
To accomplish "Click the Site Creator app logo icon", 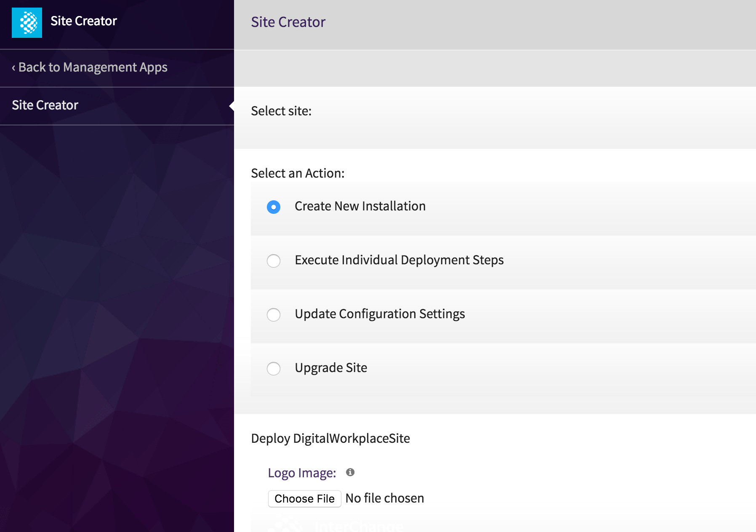I will [27, 22].
